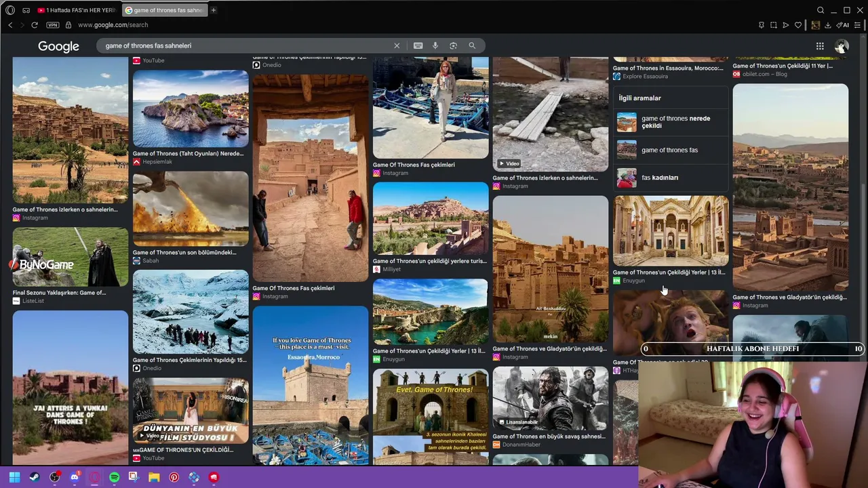This screenshot has height=488, width=868.
Task: Select related search 'fas kadınları'
Action: (671, 178)
